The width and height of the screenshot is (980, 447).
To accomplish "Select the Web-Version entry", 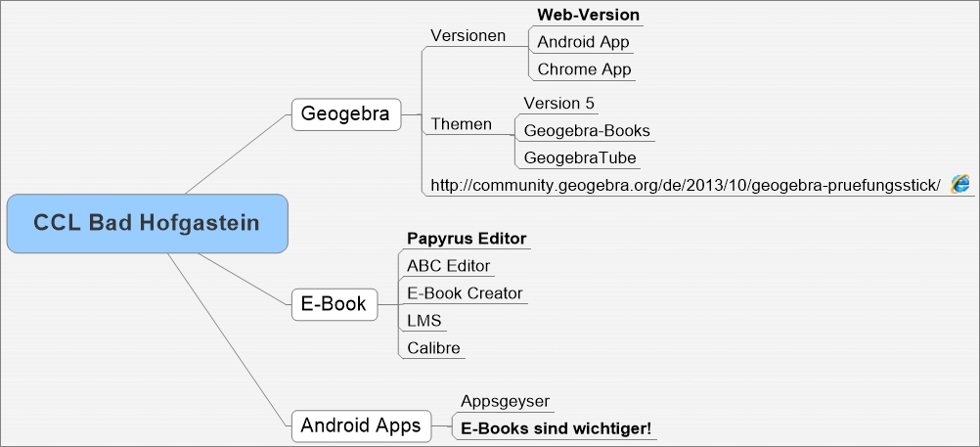I will tap(588, 15).
